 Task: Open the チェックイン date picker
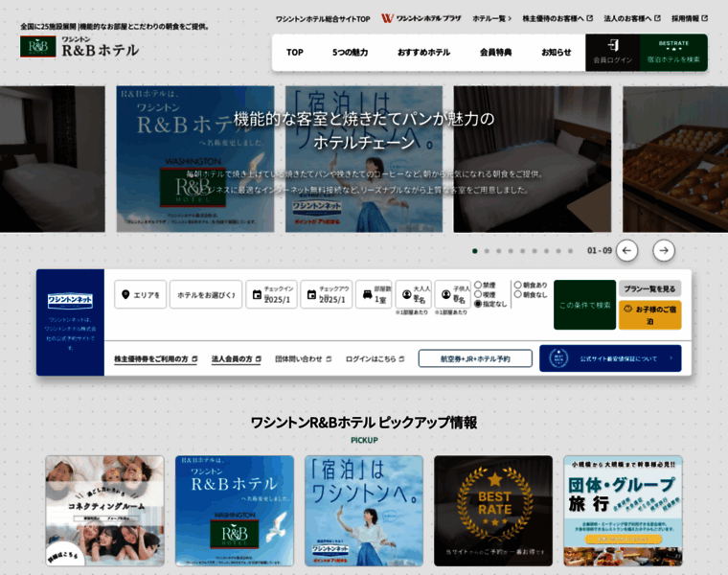[x=271, y=294]
